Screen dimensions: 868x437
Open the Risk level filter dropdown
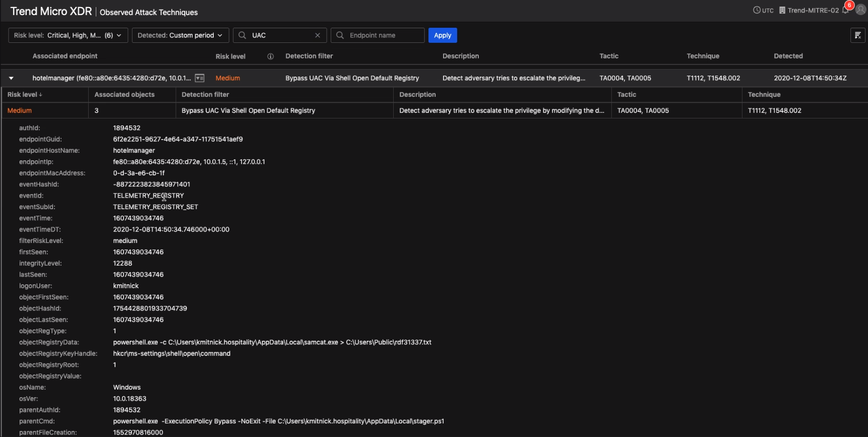(x=68, y=35)
